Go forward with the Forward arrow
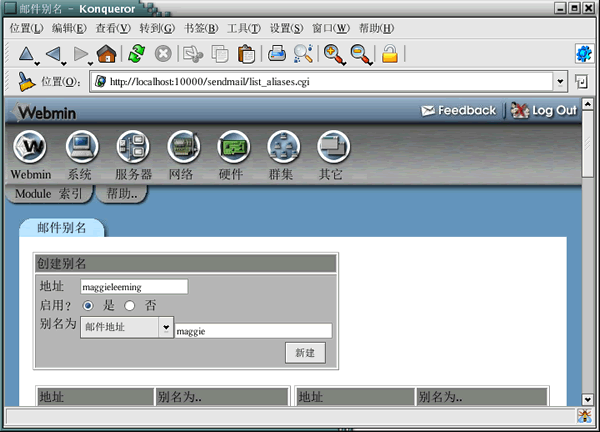 (80, 54)
